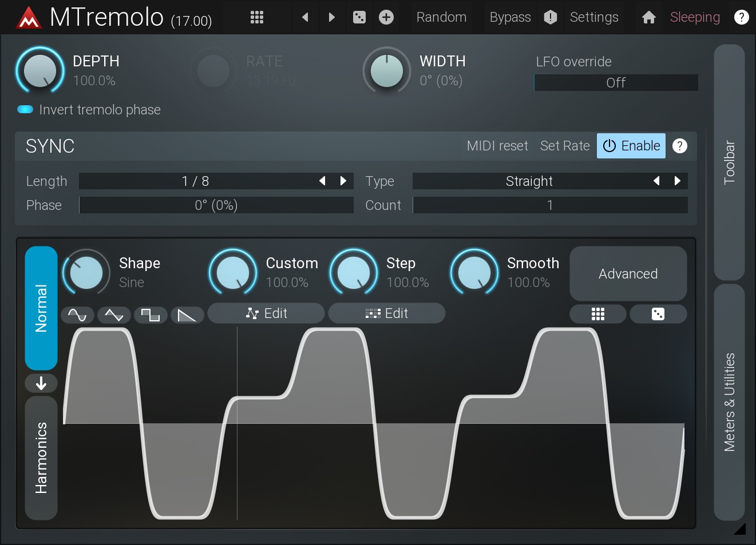Switch to the Normal tab

tap(41, 308)
